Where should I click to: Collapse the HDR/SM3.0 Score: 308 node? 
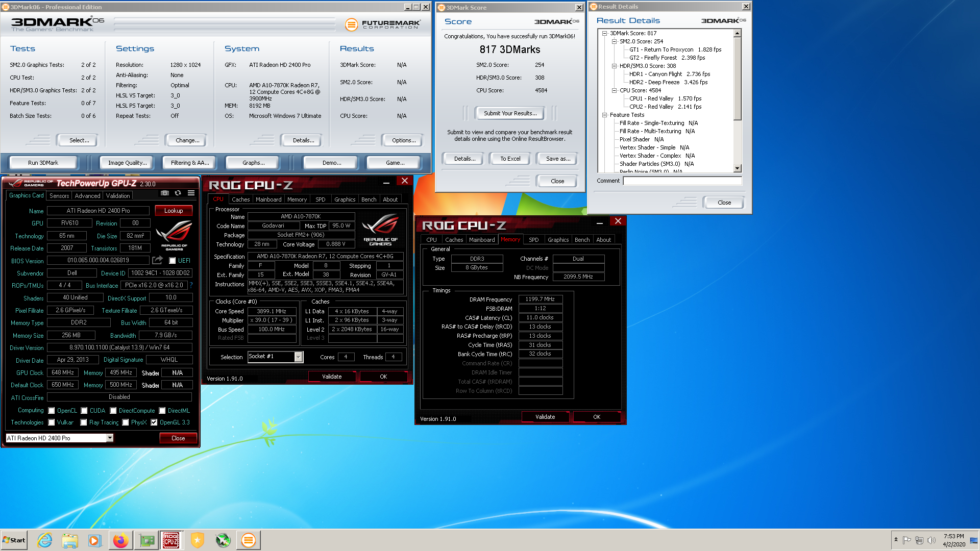pos(614,66)
